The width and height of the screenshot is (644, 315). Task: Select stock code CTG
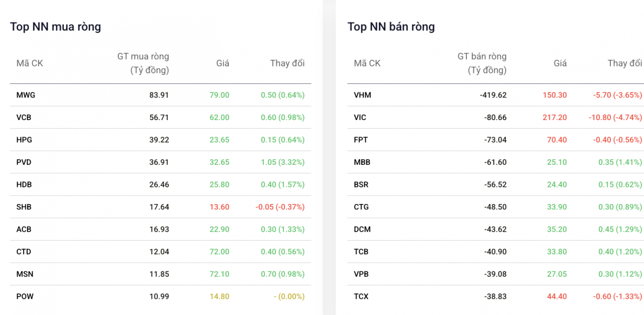pos(362,207)
